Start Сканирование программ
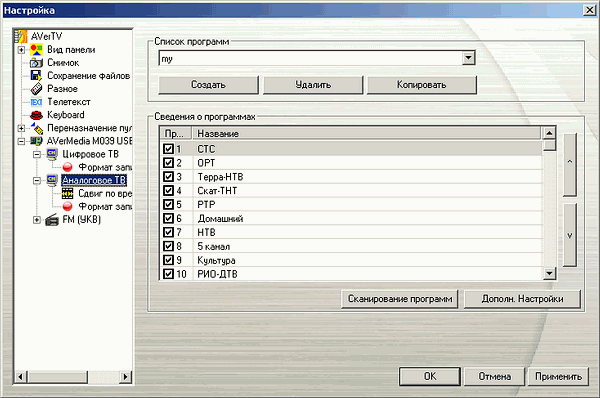Viewport: 600px width, 398px height. (399, 299)
